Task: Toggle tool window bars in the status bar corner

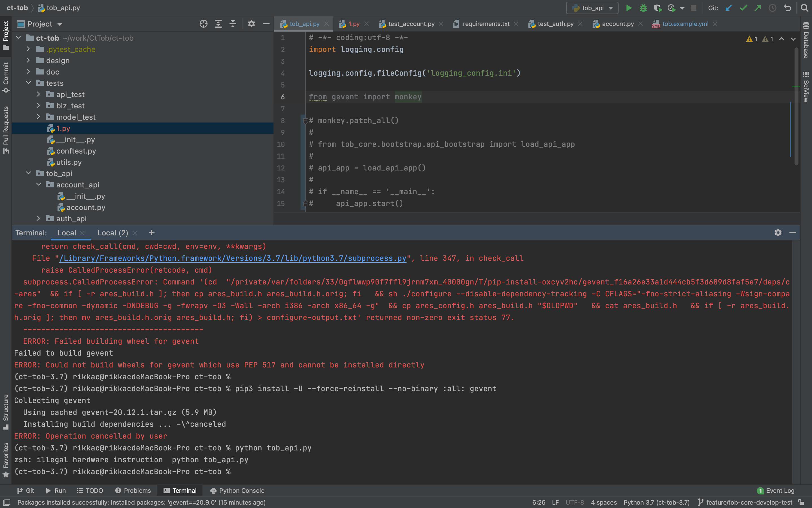Action: (7, 502)
